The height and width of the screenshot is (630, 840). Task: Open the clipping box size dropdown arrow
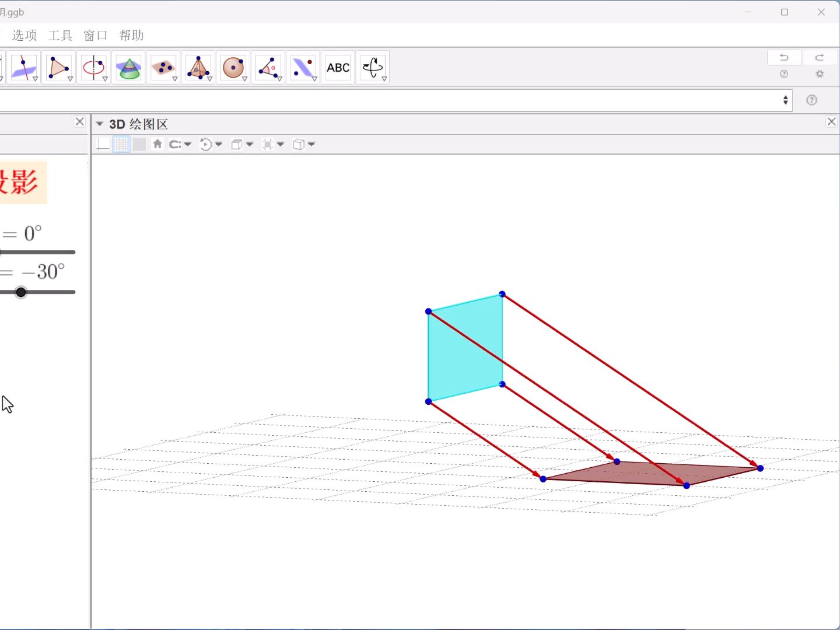[281, 144]
